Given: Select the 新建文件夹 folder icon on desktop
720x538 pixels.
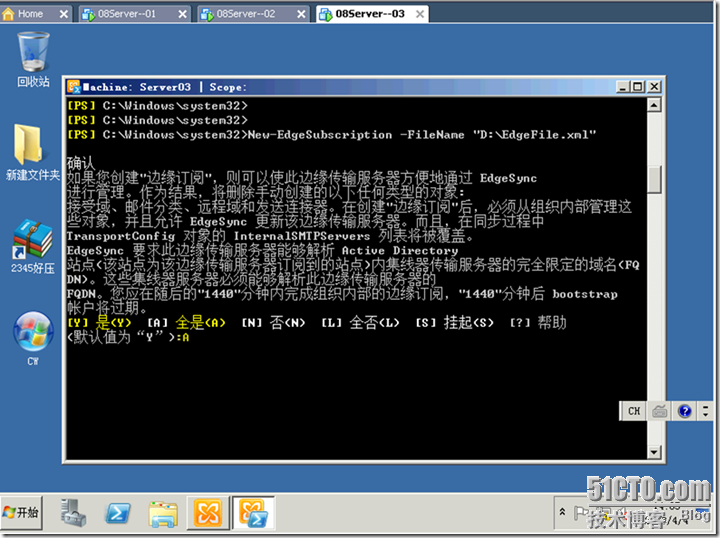Looking at the screenshot, I should (32, 152).
